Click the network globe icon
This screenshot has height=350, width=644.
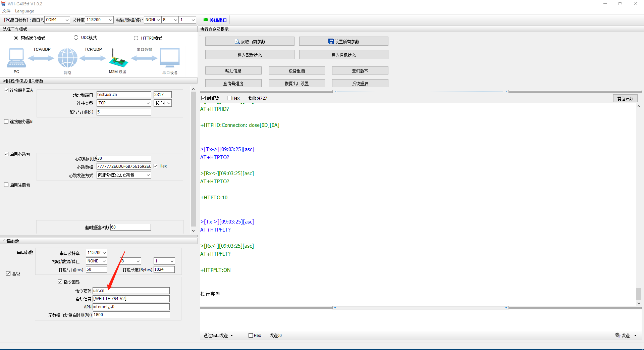point(67,58)
